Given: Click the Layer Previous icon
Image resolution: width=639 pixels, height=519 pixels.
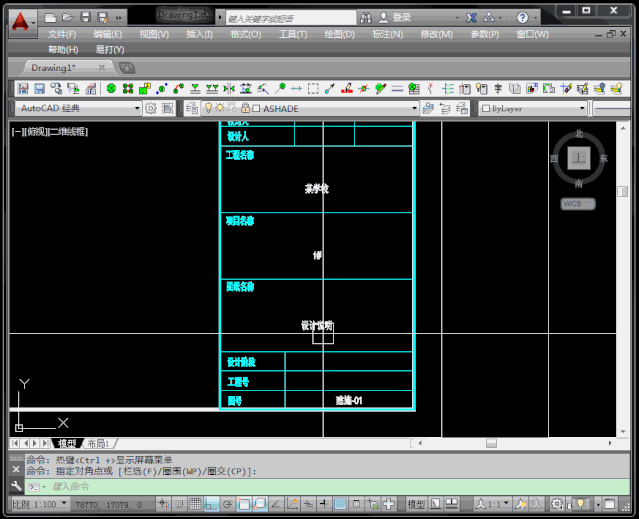Looking at the screenshot, I should tap(445, 108).
